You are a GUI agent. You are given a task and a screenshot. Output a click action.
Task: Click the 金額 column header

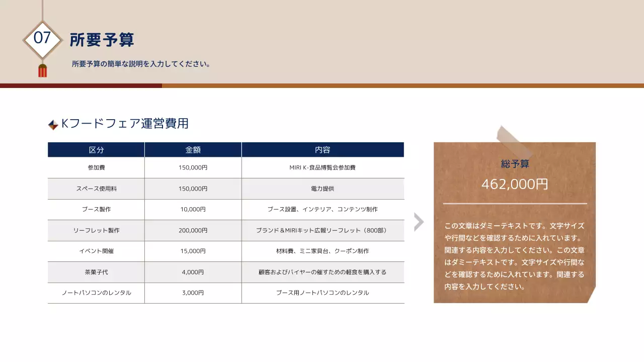(x=193, y=150)
